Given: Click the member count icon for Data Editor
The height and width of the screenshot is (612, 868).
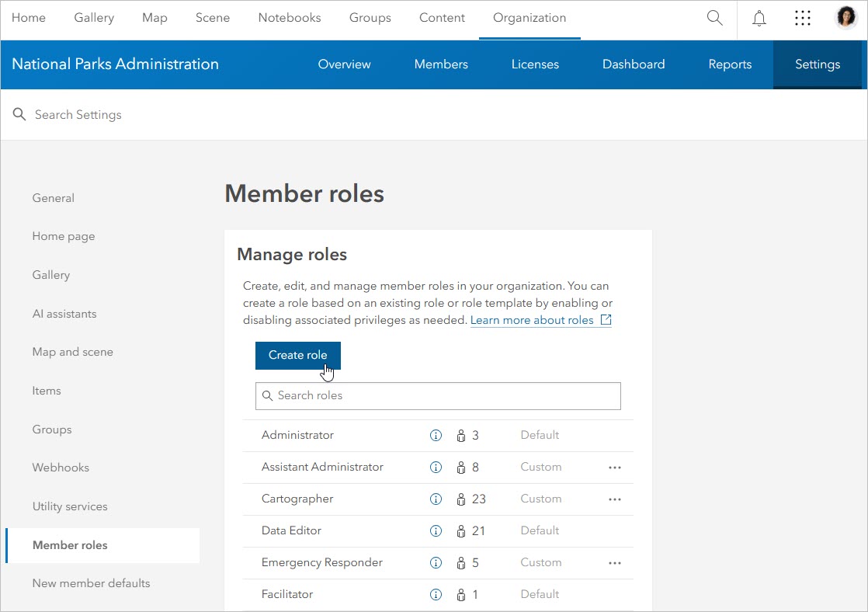Looking at the screenshot, I should coord(460,530).
